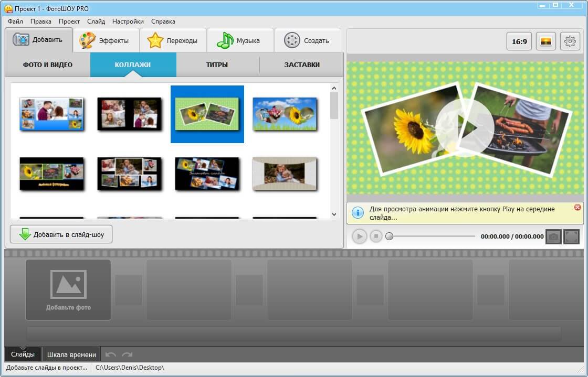Switch to Слайды view
Viewport: 588px width, 377px height.
pyautogui.click(x=23, y=354)
